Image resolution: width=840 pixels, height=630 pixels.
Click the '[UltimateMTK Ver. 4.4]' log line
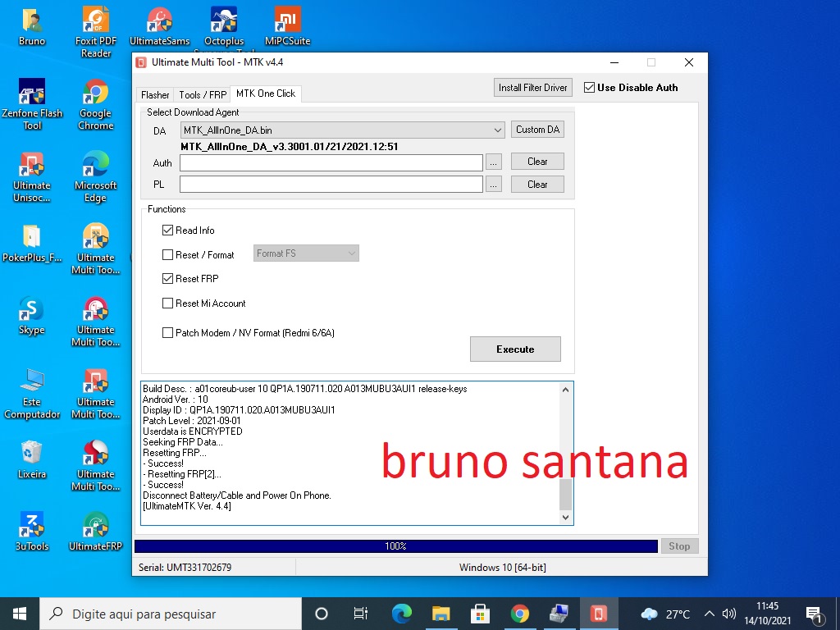click(187, 505)
